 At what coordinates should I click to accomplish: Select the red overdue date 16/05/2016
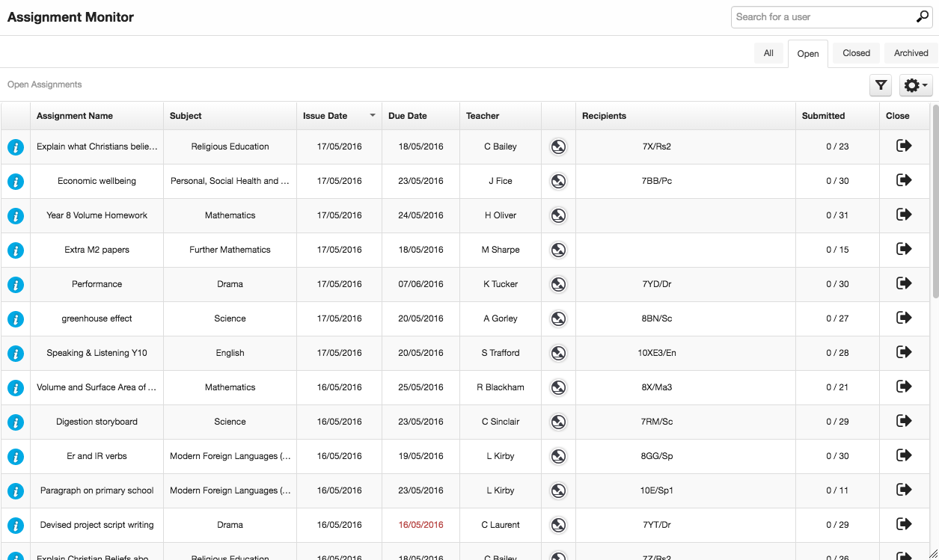(420, 525)
